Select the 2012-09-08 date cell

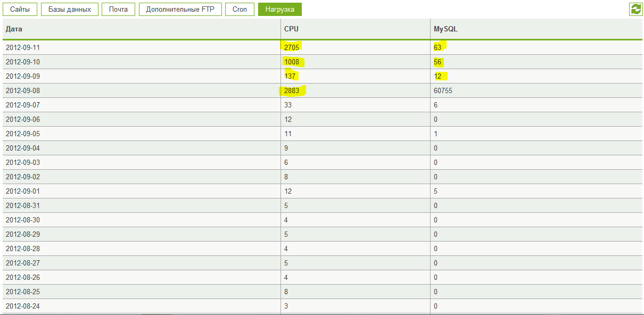(x=23, y=91)
